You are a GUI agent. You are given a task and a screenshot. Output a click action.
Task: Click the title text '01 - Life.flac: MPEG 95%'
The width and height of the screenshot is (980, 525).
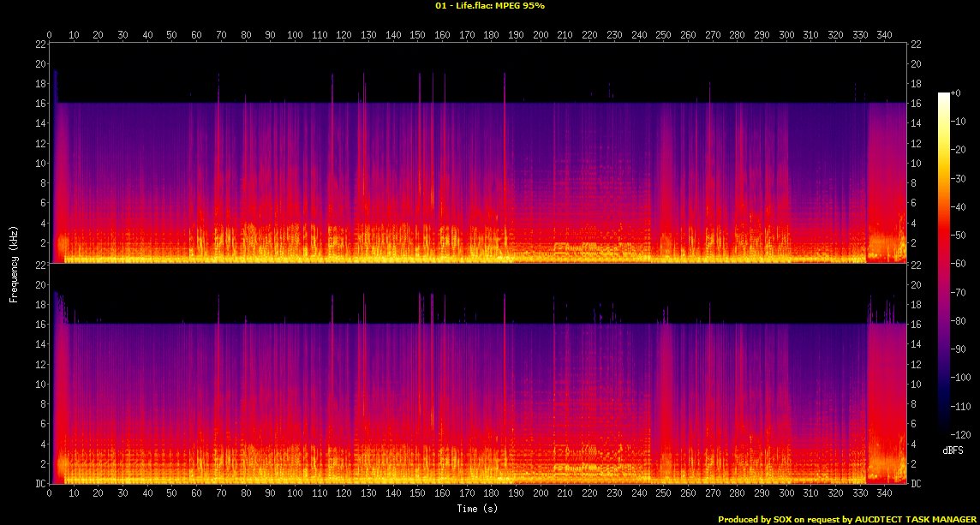click(x=490, y=6)
